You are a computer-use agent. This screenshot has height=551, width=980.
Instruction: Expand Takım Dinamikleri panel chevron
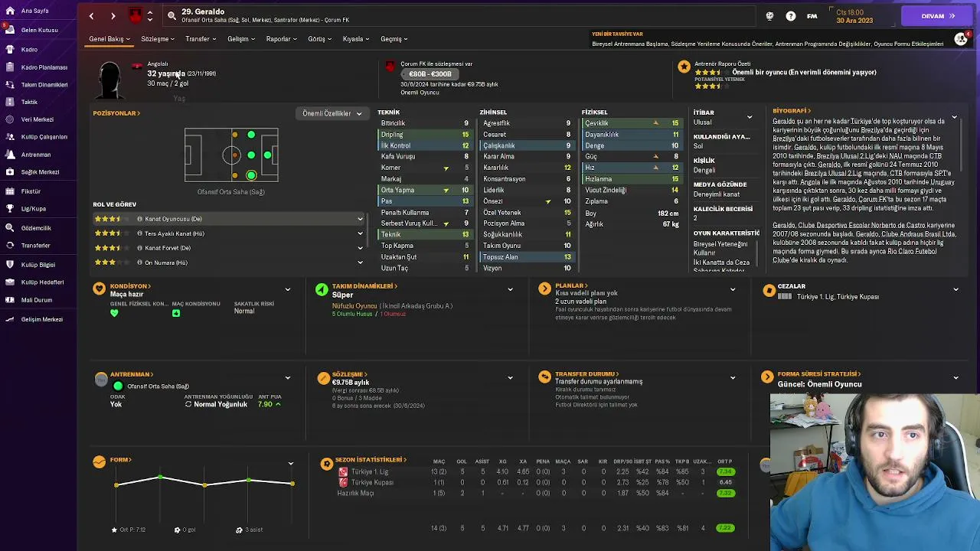point(510,289)
